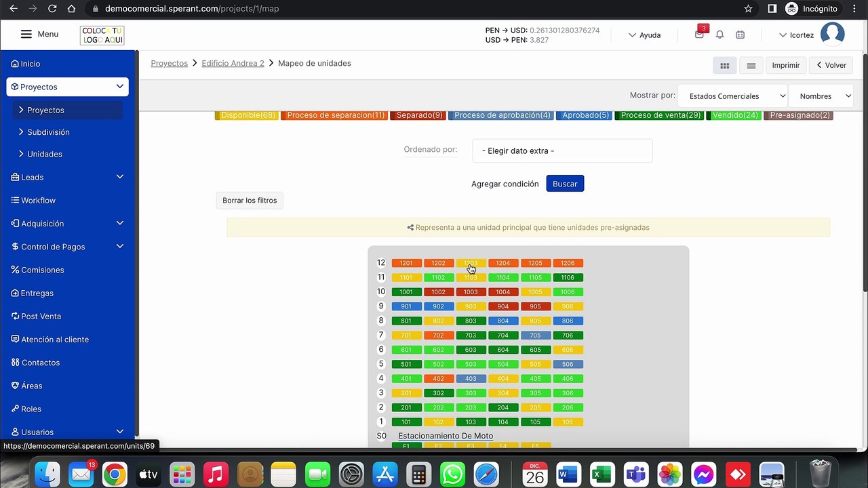This screenshot has height=488, width=868.
Task: Open the notifications bell icon
Action: pos(720,35)
